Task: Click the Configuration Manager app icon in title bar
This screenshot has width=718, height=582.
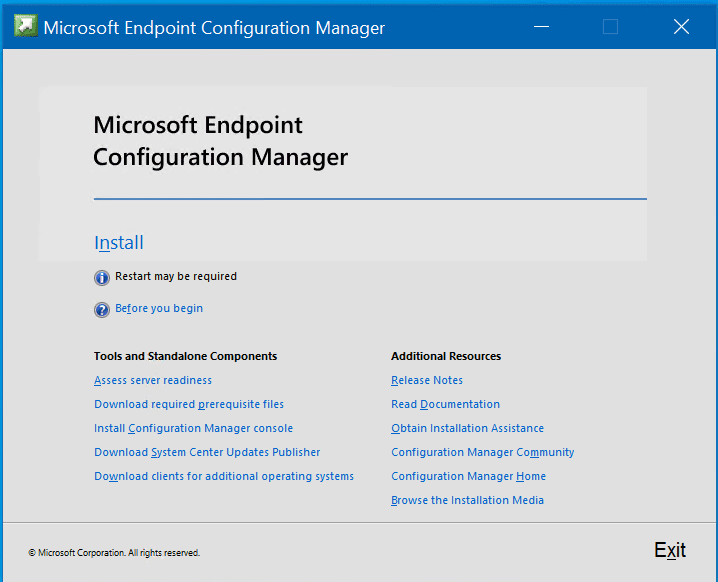Action: tap(26, 26)
